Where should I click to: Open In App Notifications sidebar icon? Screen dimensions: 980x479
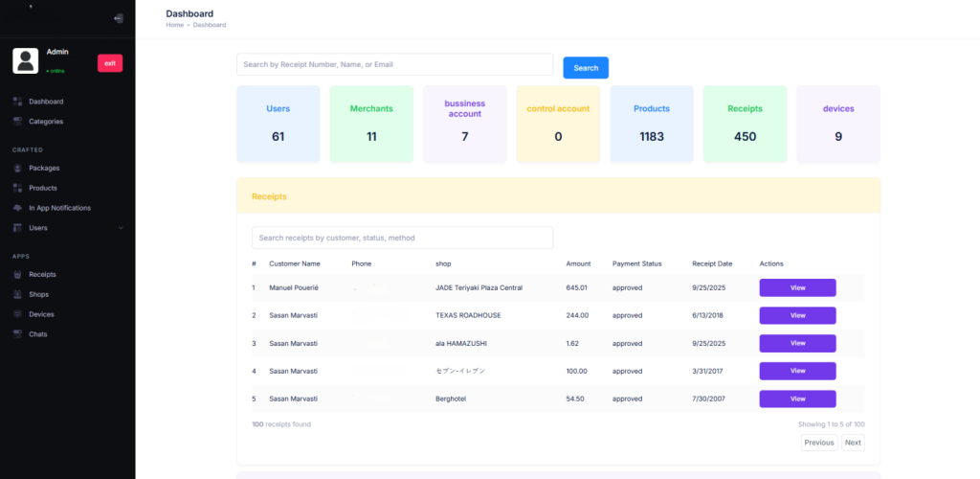click(x=18, y=208)
